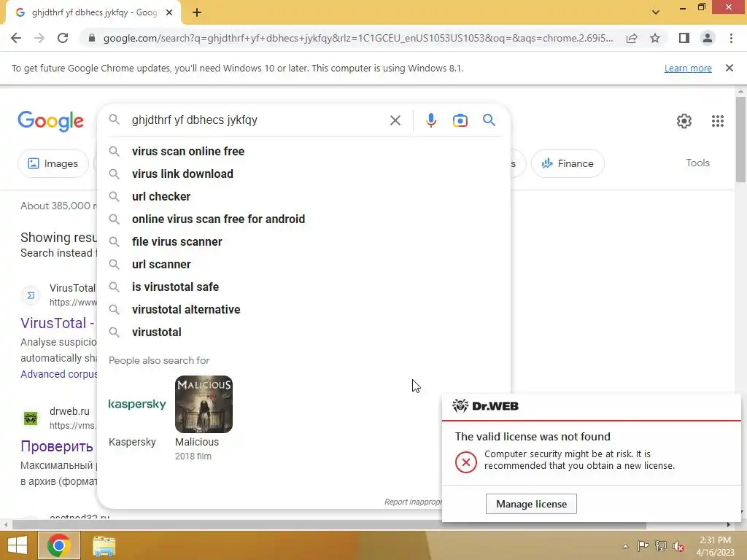Image resolution: width=747 pixels, height=560 pixels.
Task: Open Google quick settings gear
Action: [x=684, y=121]
